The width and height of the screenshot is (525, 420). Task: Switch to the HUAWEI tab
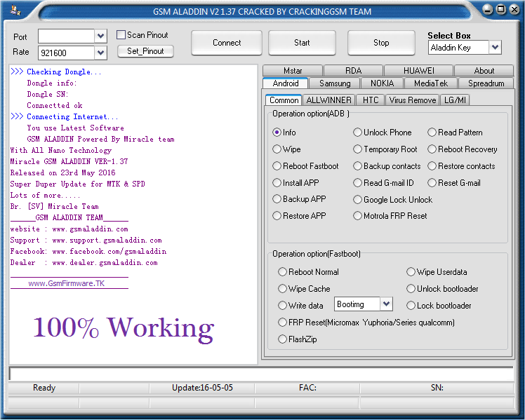tap(418, 71)
